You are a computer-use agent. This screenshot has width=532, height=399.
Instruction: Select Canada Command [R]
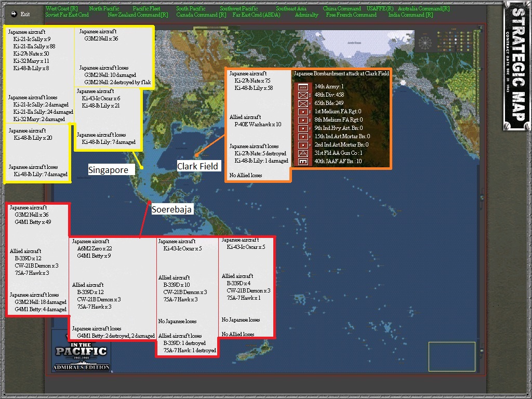pyautogui.click(x=201, y=15)
